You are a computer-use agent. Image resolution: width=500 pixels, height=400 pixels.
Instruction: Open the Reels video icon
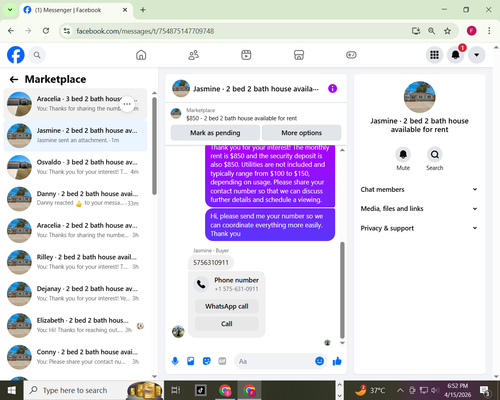coord(246,55)
